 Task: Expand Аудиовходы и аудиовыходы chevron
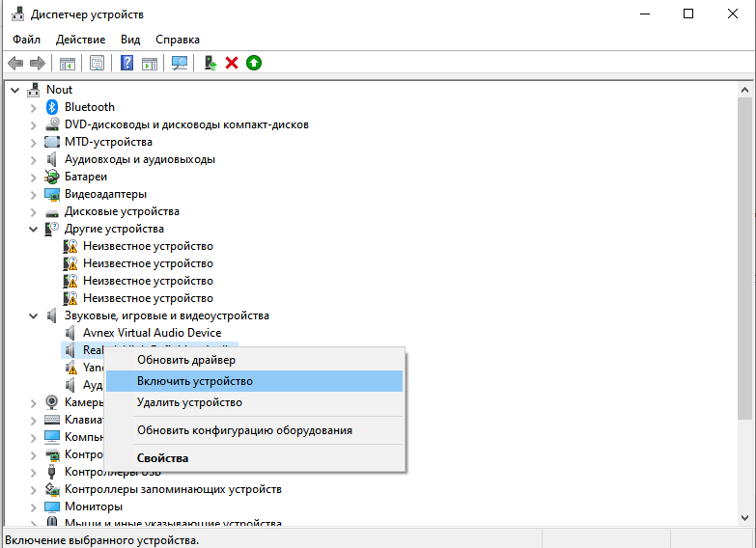click(33, 160)
